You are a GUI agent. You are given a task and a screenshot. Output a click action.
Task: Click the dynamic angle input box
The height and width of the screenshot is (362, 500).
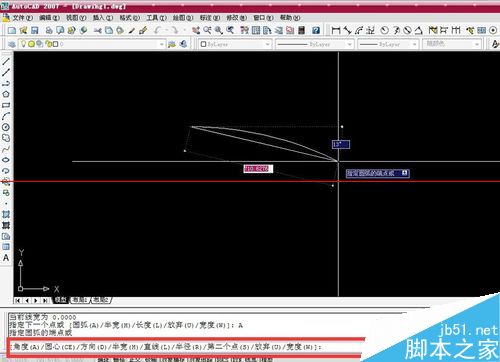point(341,144)
